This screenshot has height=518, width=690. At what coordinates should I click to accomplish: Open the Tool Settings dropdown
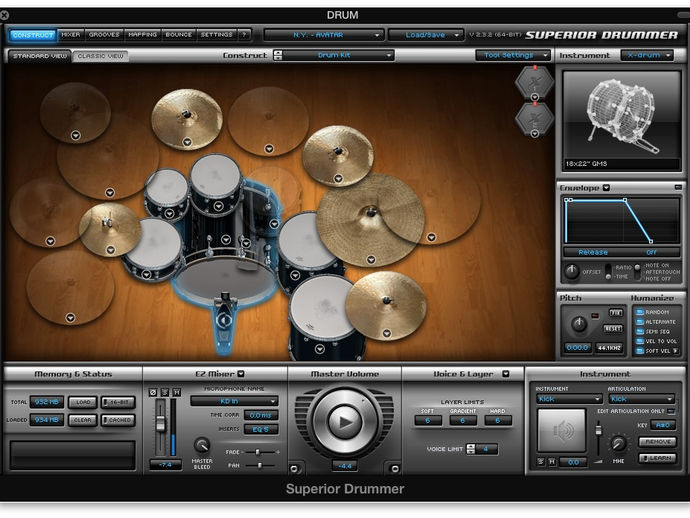click(x=513, y=55)
